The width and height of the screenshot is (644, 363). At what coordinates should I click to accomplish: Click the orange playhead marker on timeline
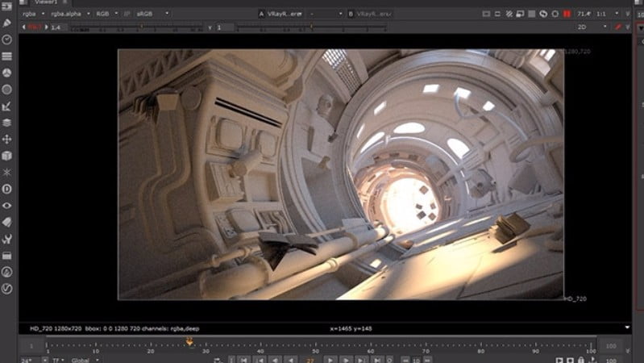(190, 341)
